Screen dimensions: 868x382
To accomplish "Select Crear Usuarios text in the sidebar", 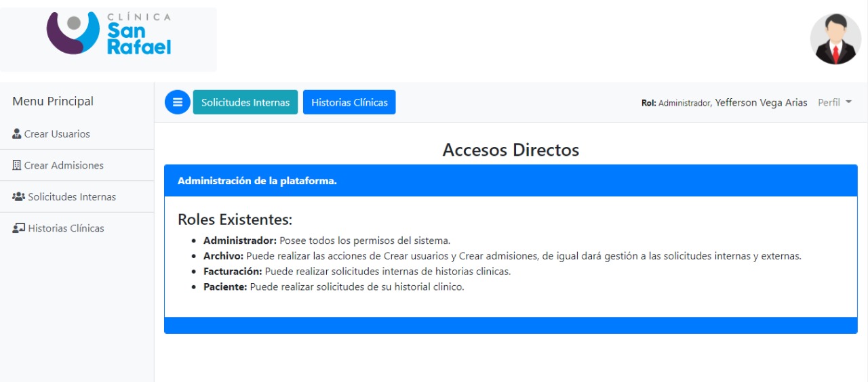I will coord(57,134).
